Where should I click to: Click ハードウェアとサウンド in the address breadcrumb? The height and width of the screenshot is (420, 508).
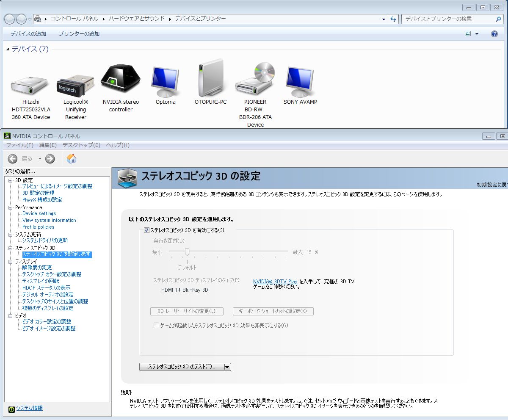coord(137,19)
